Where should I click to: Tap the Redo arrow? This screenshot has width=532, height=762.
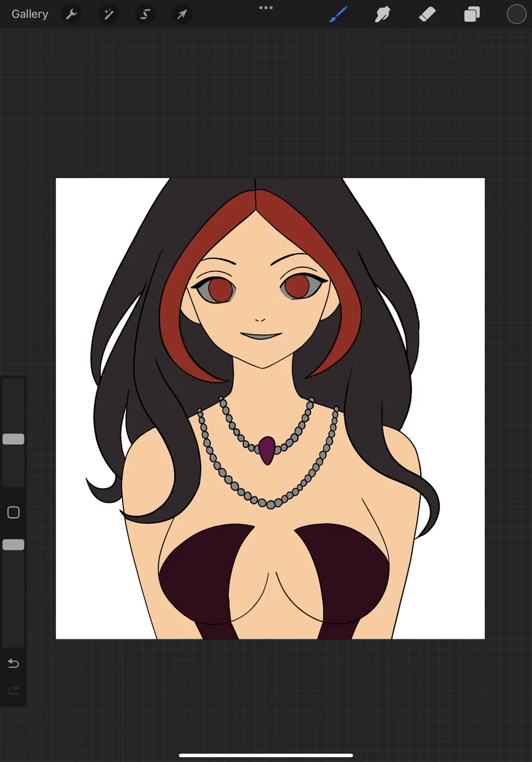13,691
